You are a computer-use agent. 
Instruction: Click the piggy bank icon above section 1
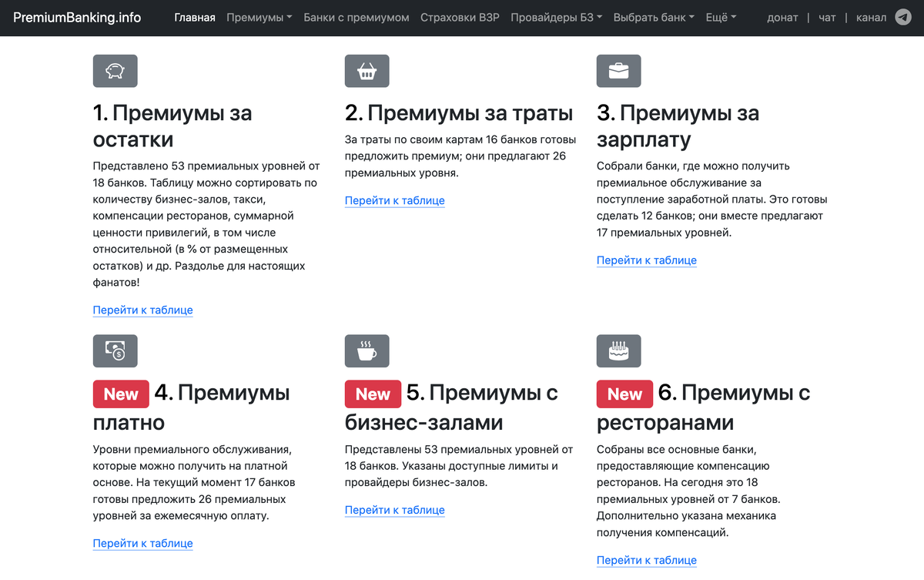(x=115, y=70)
